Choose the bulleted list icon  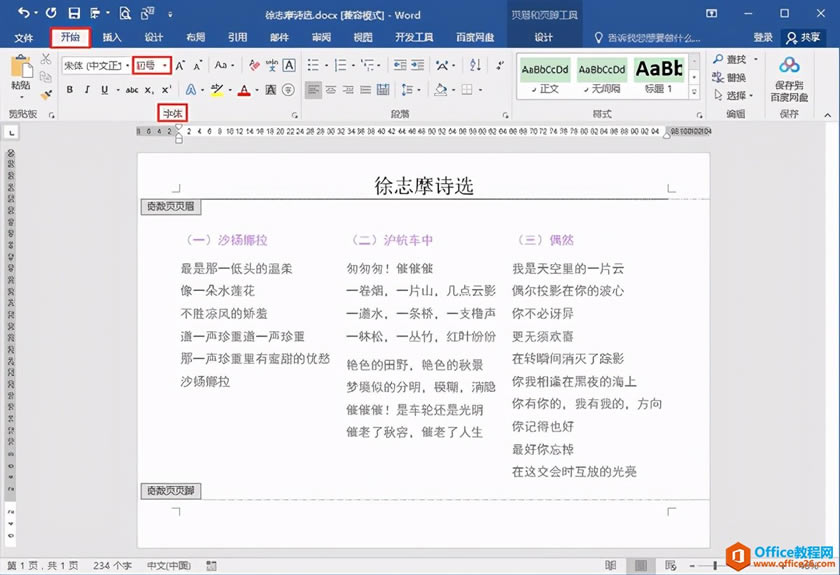click(x=313, y=65)
